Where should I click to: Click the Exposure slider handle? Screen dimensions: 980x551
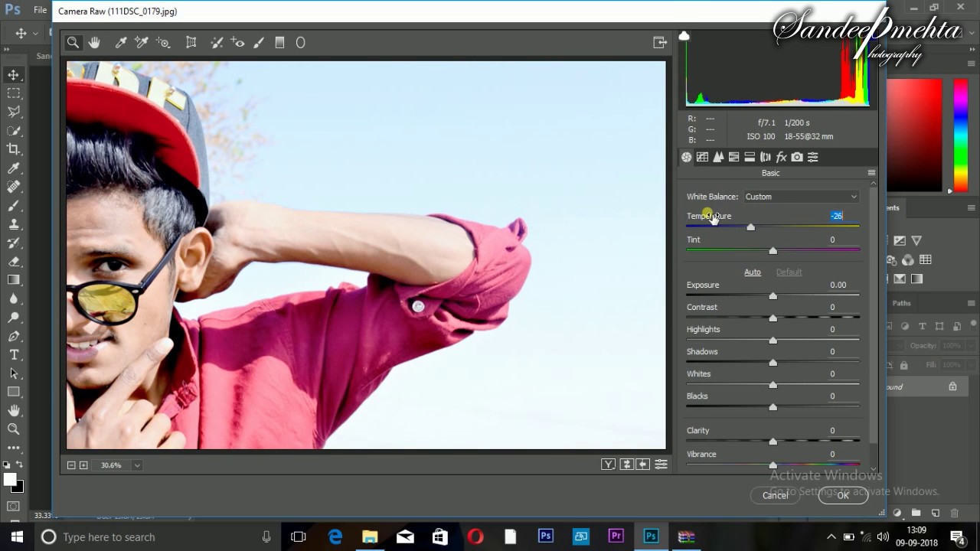[773, 296]
